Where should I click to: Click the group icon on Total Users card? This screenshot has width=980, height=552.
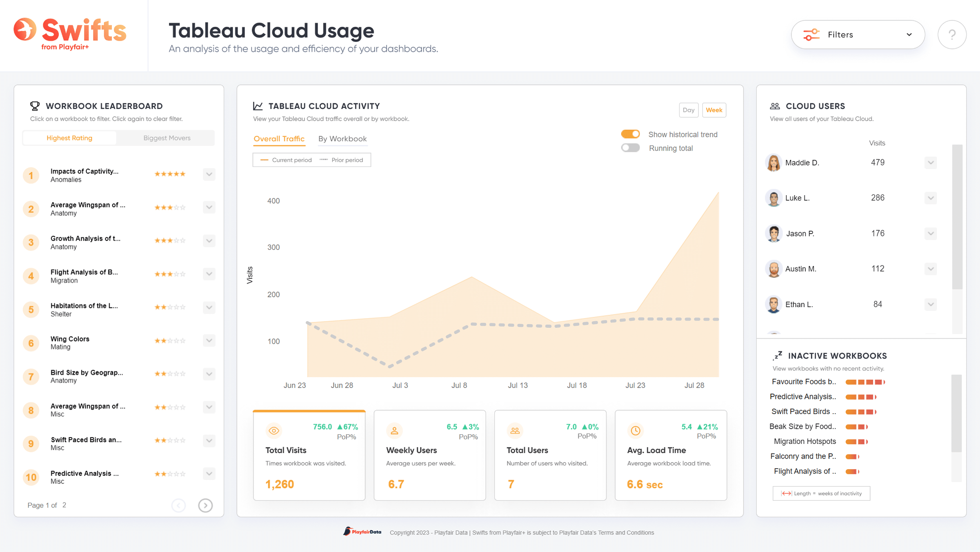[x=515, y=431]
